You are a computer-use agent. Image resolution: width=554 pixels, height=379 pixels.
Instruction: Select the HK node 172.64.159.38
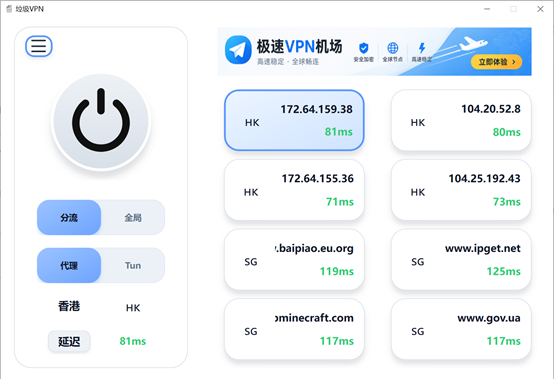[x=294, y=120]
